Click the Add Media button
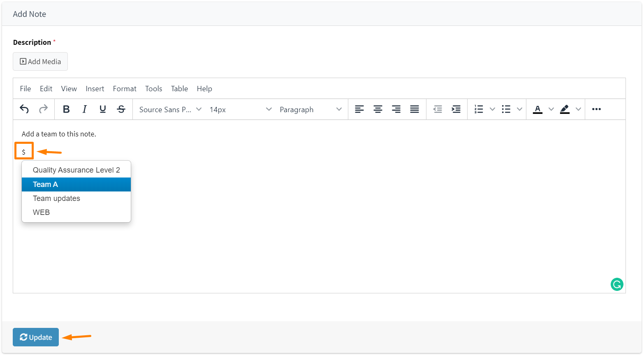 [x=40, y=61]
